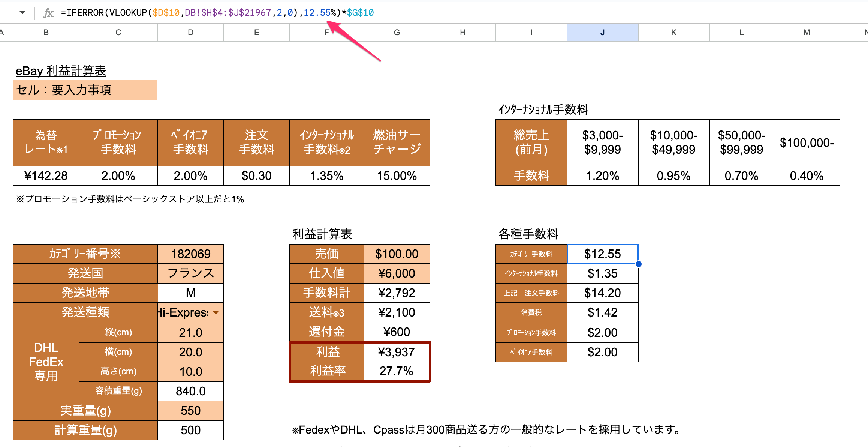This screenshot has height=447, width=868.
Task: Select column G header
Action: click(397, 33)
